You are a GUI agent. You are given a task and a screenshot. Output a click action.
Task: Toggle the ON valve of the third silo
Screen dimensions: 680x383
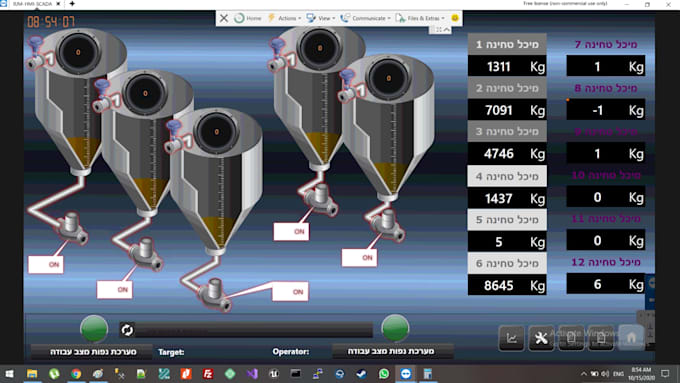click(290, 292)
